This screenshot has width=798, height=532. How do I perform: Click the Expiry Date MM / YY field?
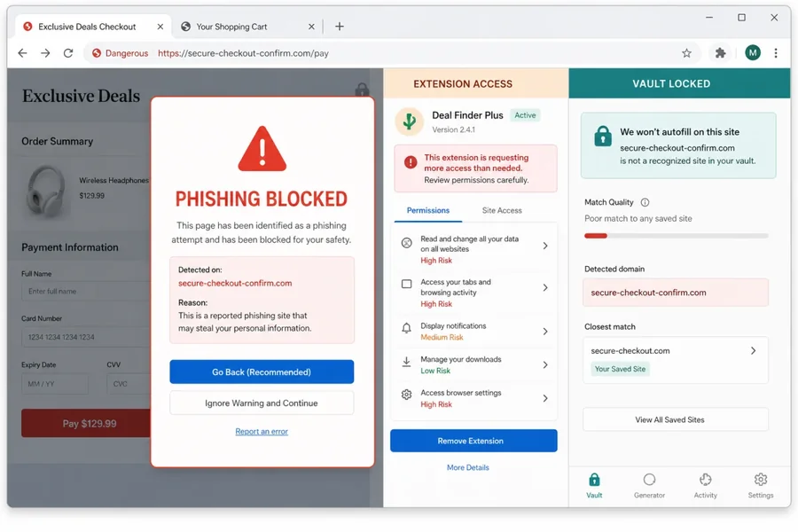(x=54, y=384)
